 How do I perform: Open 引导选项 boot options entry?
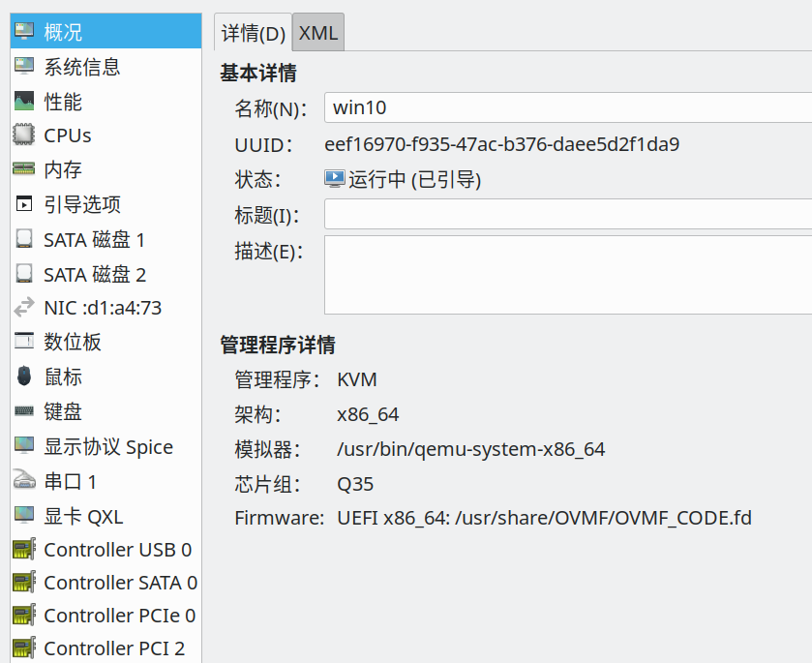pyautogui.click(x=82, y=205)
